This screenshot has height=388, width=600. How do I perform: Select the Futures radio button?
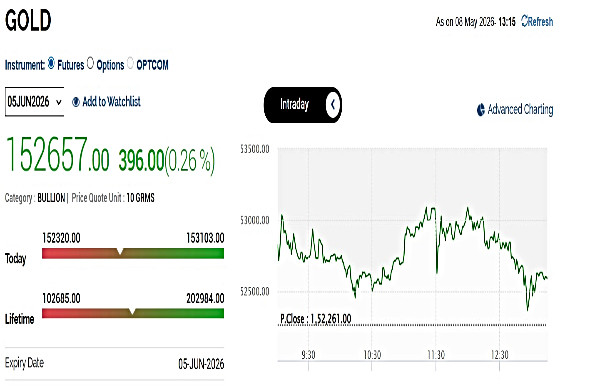tap(51, 64)
